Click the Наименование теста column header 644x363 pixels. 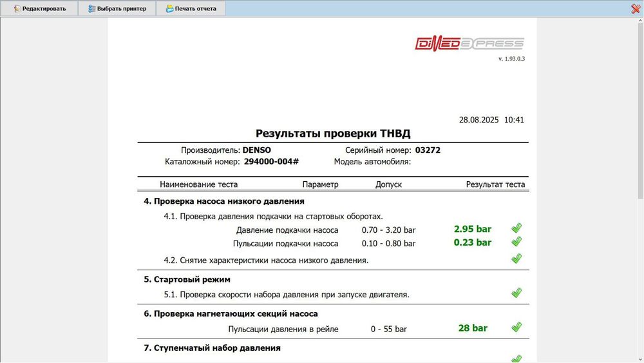199,184
